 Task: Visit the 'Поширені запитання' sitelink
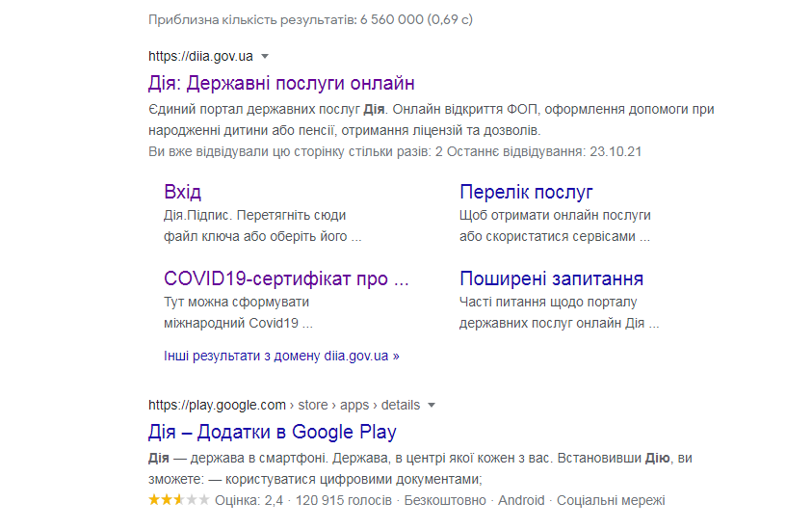click(x=551, y=278)
